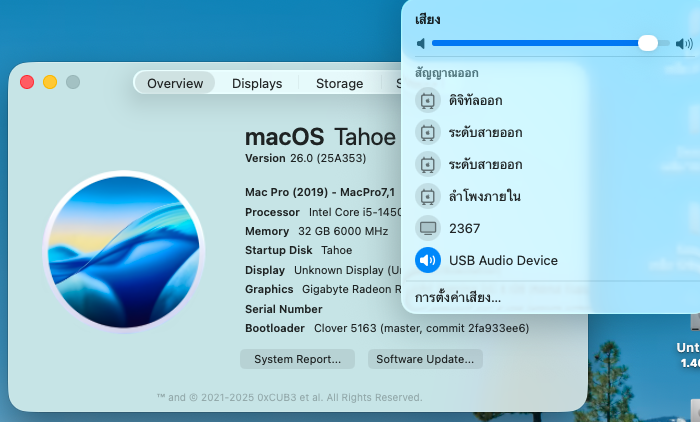Click version text 26.0 (25A353)
The width and height of the screenshot is (700, 422).
328,159
